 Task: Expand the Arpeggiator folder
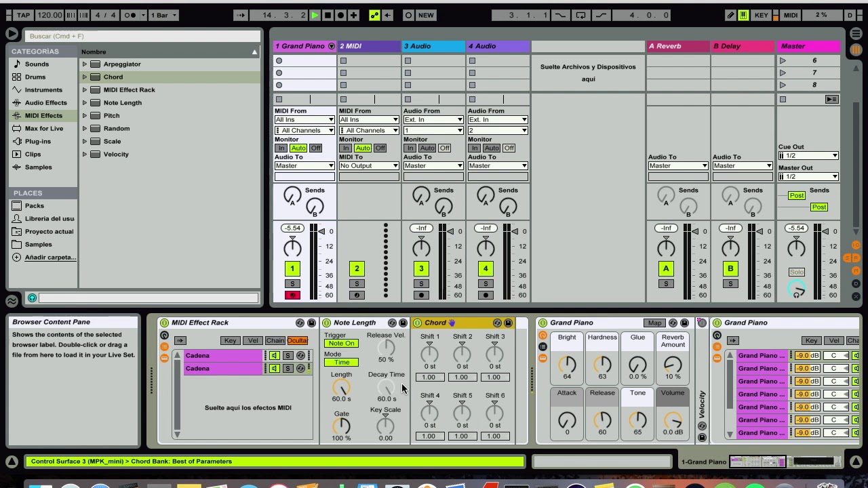click(x=85, y=64)
